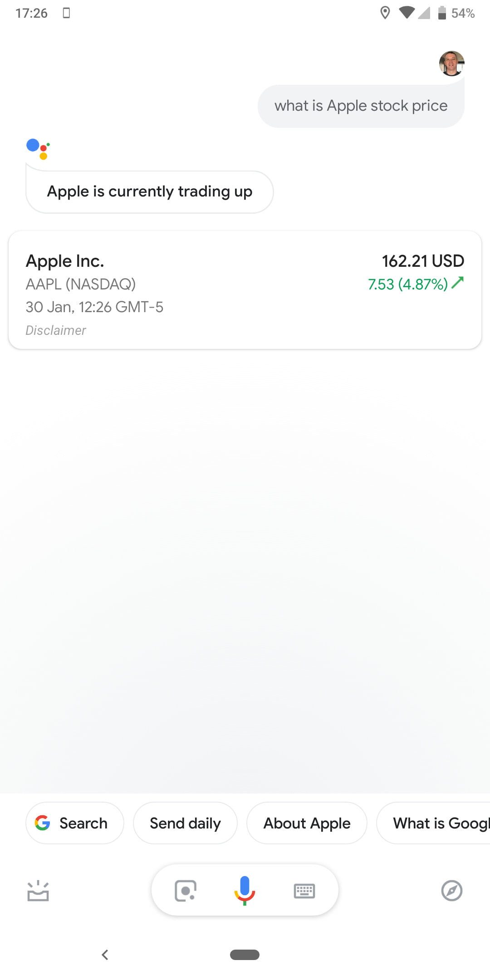
Task: Tap the 162.21 USD price value
Action: coord(423,261)
